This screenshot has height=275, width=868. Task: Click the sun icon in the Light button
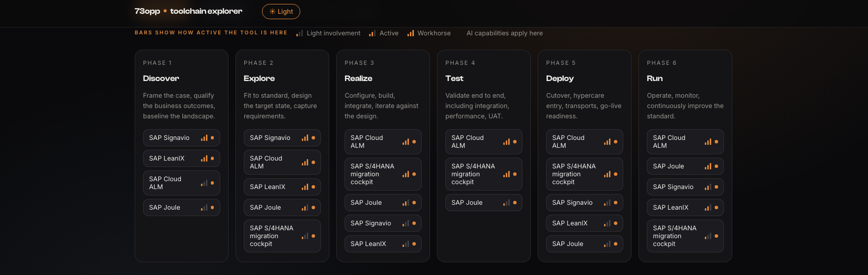click(x=272, y=11)
